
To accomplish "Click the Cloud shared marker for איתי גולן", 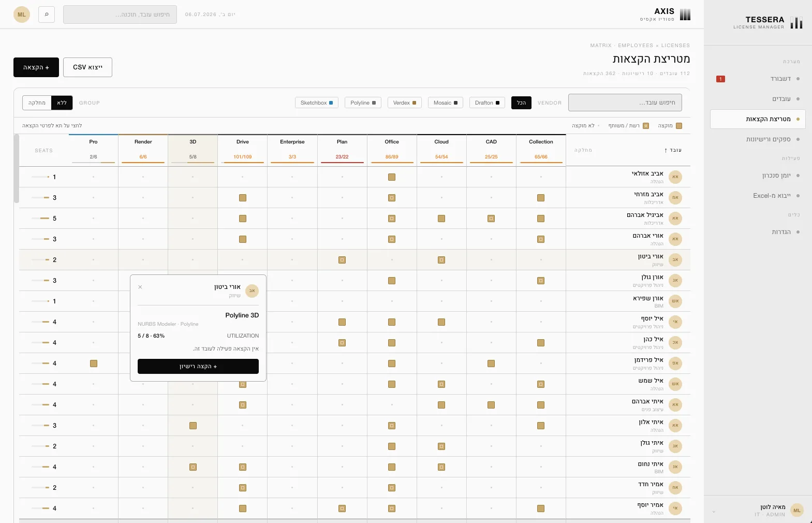I will pos(441,446).
